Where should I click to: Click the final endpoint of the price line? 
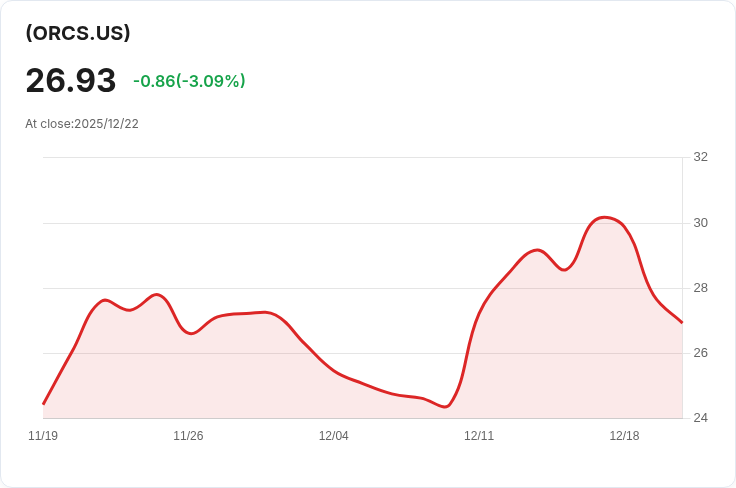click(x=681, y=322)
